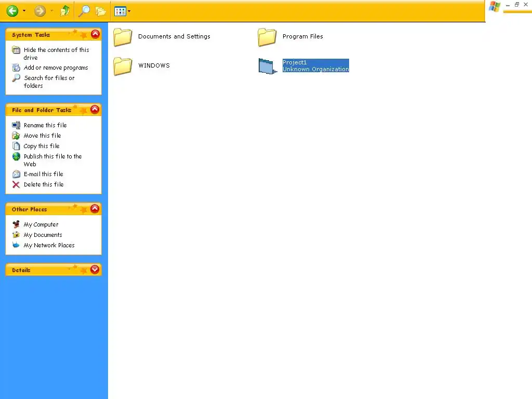Select the WINDOWS folder icon
The width and height of the screenshot is (532, 399).
(x=123, y=66)
